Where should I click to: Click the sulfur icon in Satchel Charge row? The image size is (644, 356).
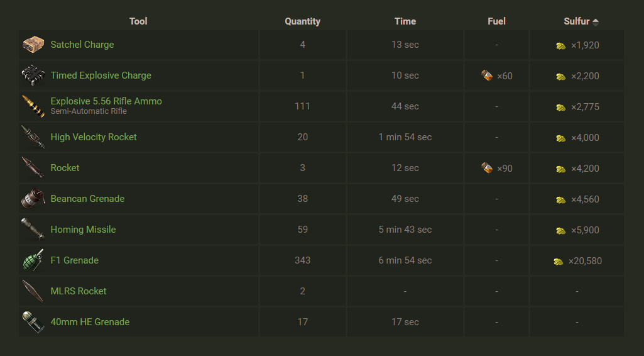click(x=561, y=46)
